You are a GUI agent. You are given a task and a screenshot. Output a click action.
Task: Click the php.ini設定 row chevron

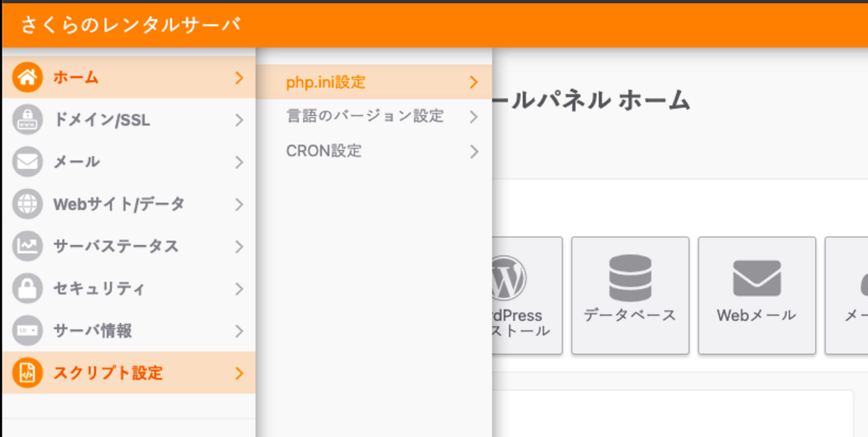[x=473, y=83]
